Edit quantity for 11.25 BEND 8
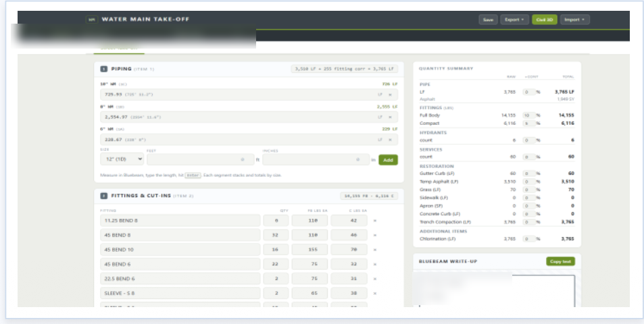The width and height of the screenshot is (644, 324). (276, 221)
